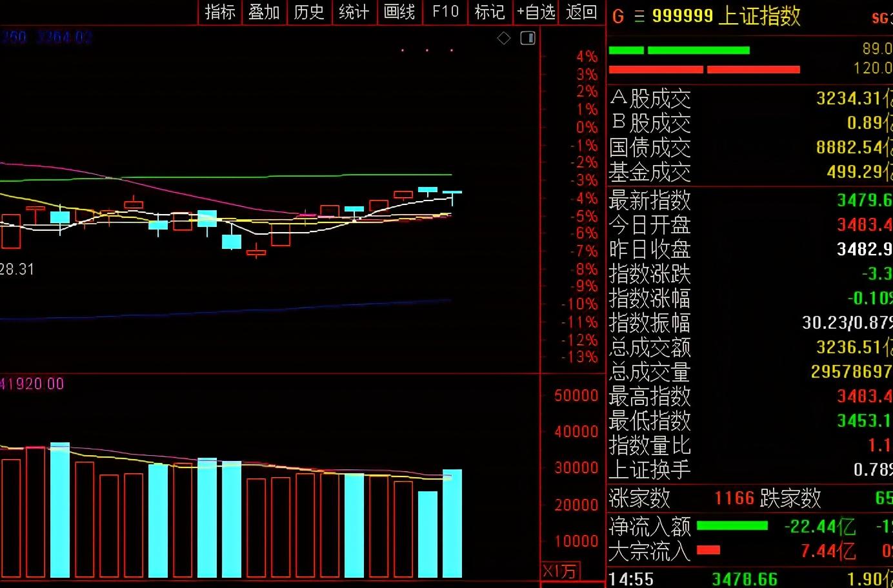Click the 14:55 time stamp
The height and width of the screenshot is (588, 893).
[631, 579]
